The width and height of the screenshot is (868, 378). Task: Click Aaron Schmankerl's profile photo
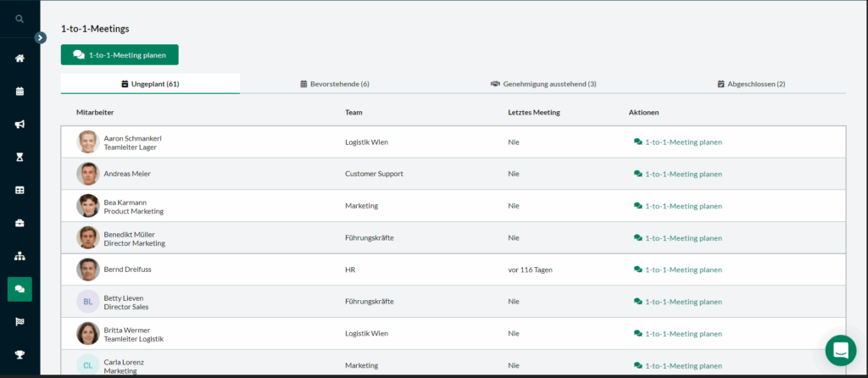point(88,142)
